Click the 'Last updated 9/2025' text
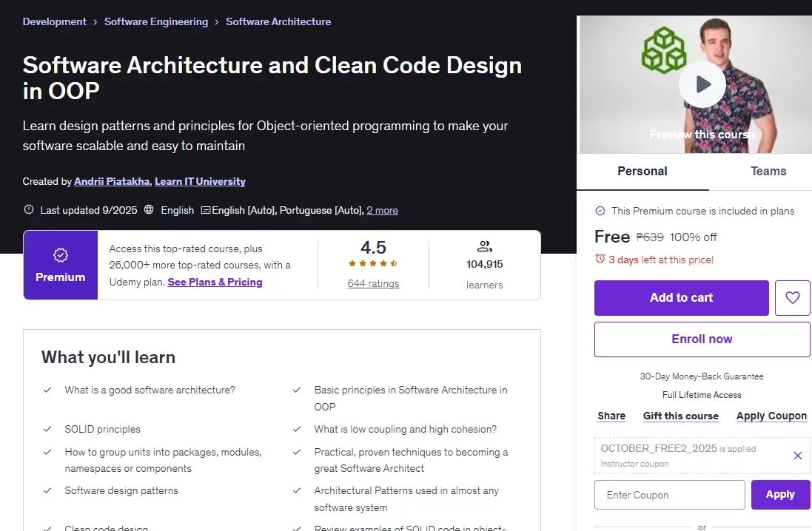Screen dimensions: 812x531 coord(89,210)
